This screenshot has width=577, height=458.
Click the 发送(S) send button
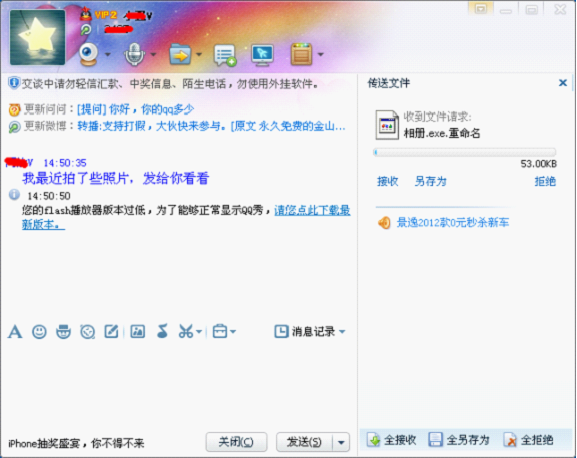coord(304,442)
